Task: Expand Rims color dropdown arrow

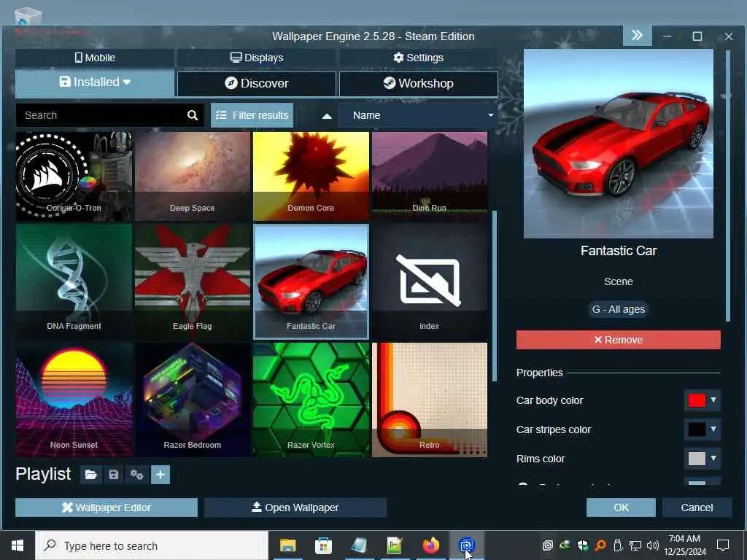Action: [x=713, y=458]
